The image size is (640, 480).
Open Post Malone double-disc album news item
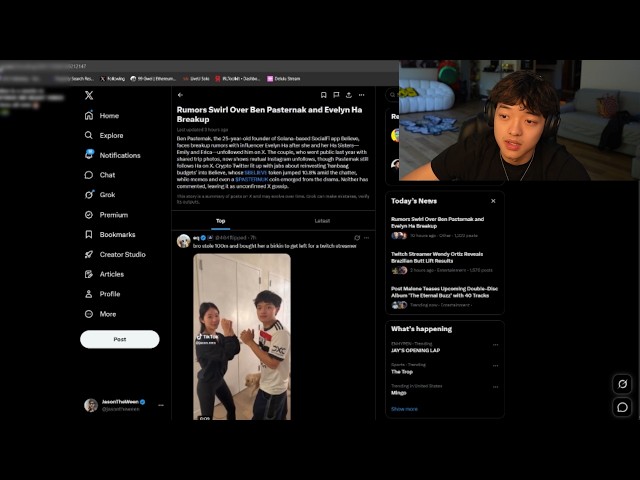[x=444, y=297]
